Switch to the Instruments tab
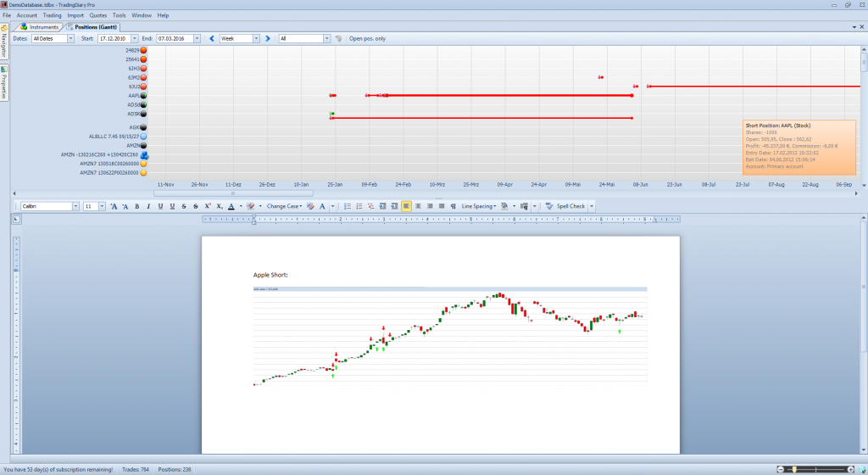The height and width of the screenshot is (475, 868). pos(39,26)
